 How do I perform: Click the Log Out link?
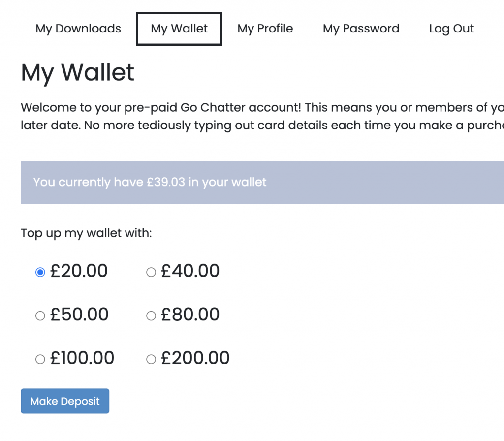(451, 29)
